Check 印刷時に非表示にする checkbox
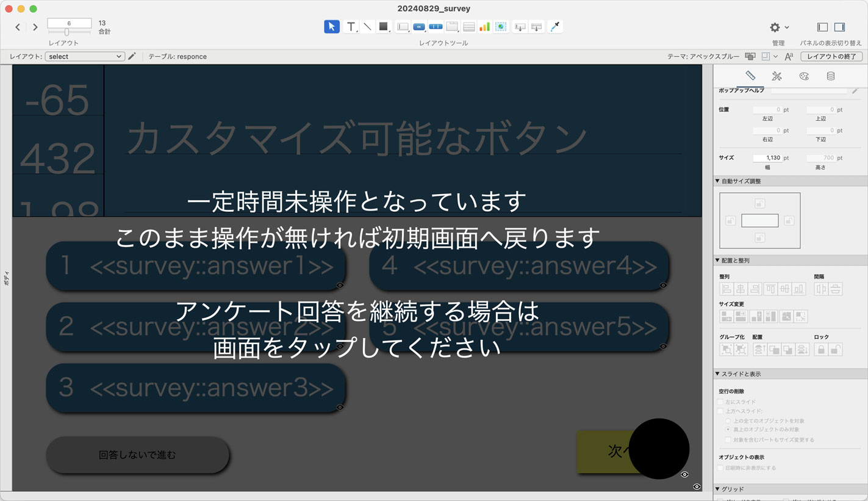 [720, 468]
